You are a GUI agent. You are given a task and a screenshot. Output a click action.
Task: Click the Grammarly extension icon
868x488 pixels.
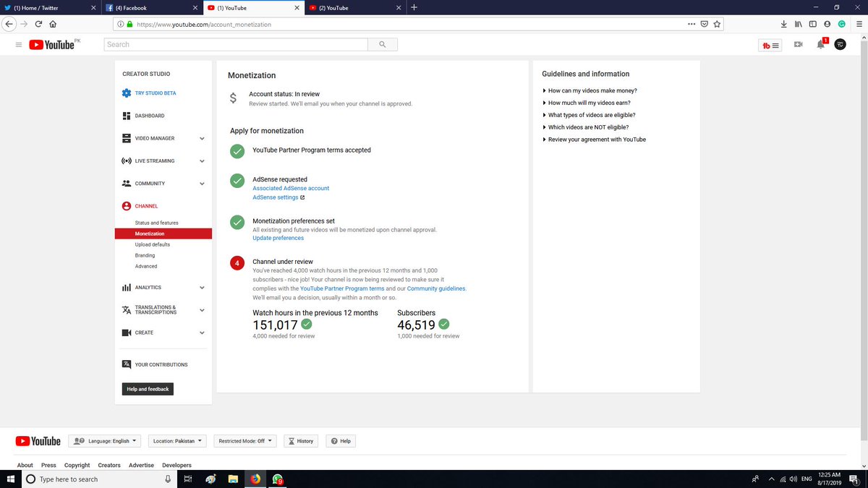842,23
